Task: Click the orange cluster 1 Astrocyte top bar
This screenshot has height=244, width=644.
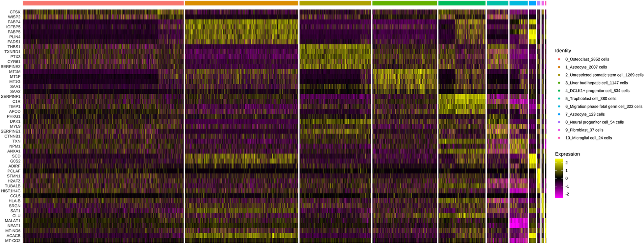Action: coord(241,3)
